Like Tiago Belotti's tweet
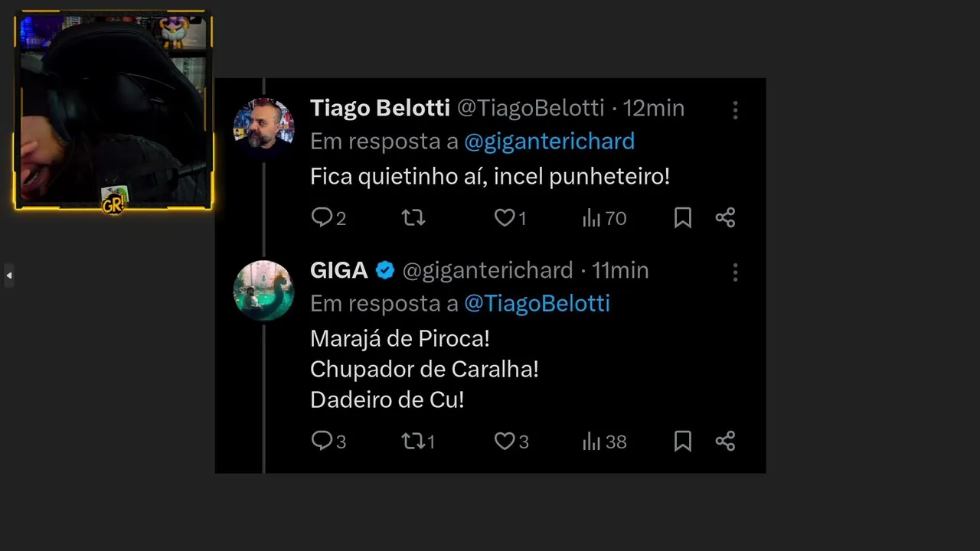980x551 pixels. click(x=505, y=218)
